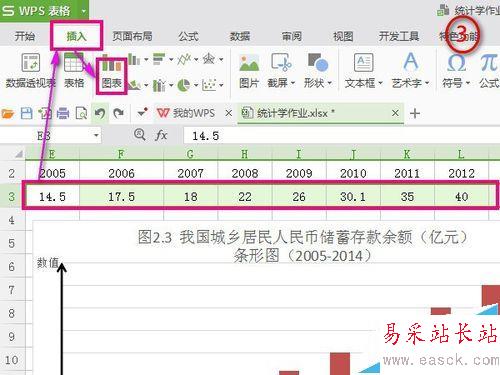This screenshot has width=500, height=375.
Task: Switch to the 开始 tab
Action: pyautogui.click(x=25, y=36)
